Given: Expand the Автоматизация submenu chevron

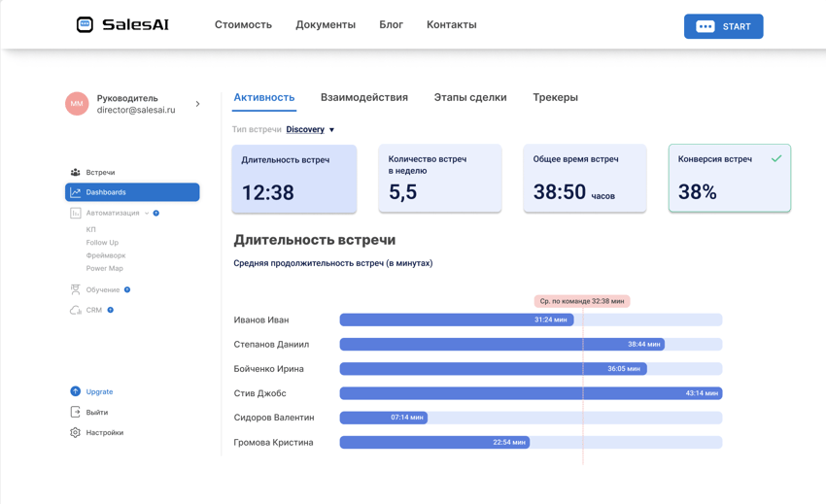Looking at the screenshot, I should coord(147,213).
